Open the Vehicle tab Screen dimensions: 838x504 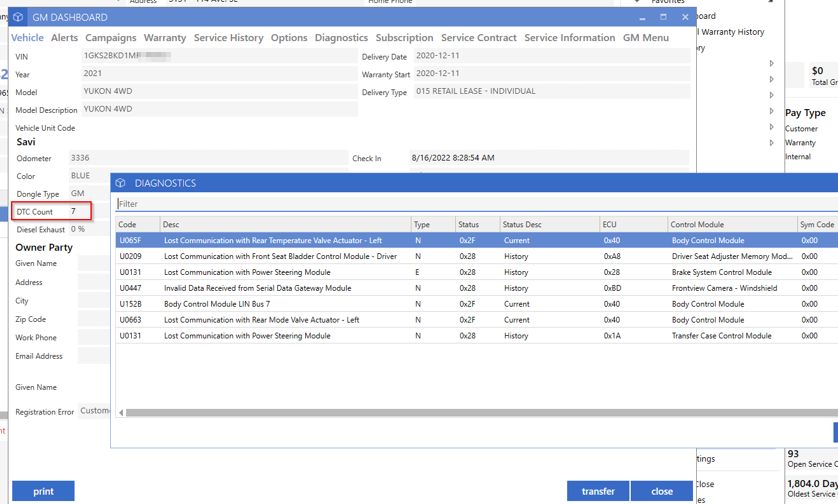click(x=27, y=37)
